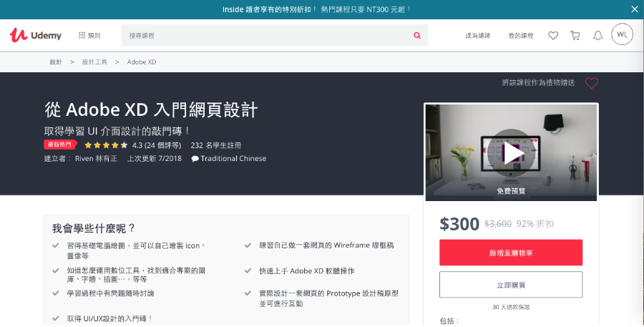644x327 pixels.
Task: Open the WL profile avatar
Action: 622,34
